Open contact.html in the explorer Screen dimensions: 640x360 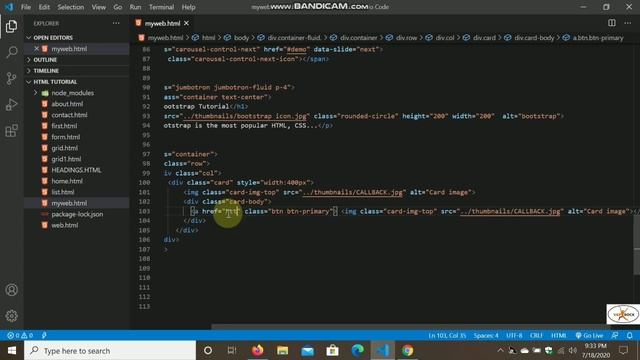(x=69, y=115)
